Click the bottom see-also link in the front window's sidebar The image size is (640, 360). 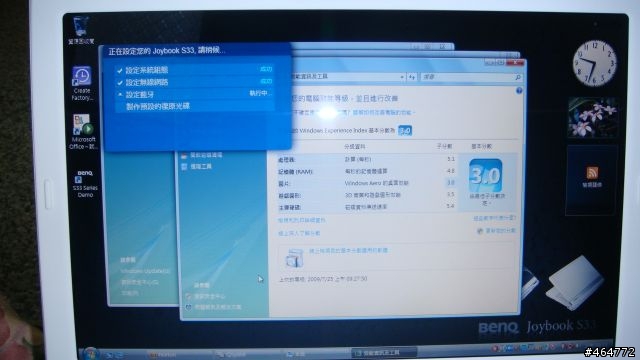tap(218, 307)
